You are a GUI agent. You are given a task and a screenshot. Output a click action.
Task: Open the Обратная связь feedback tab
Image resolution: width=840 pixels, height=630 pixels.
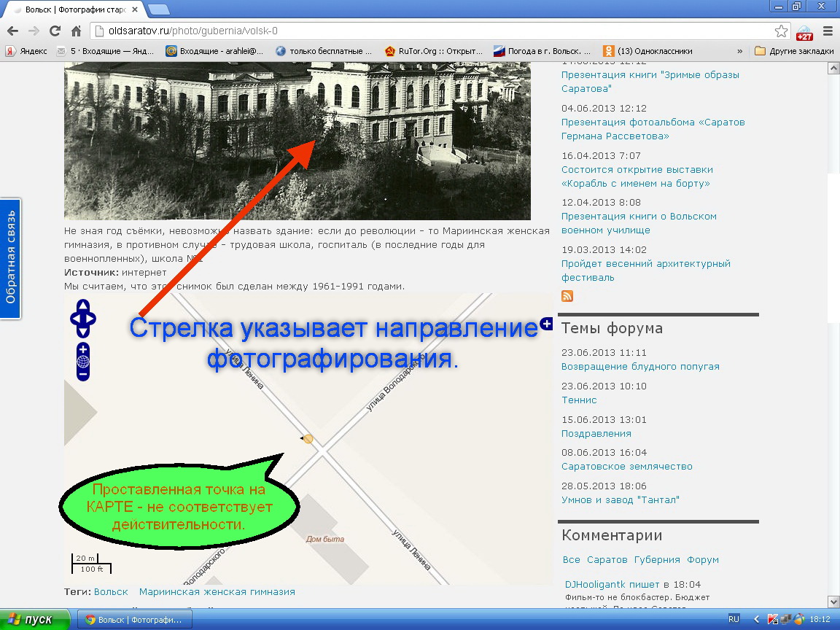point(10,258)
